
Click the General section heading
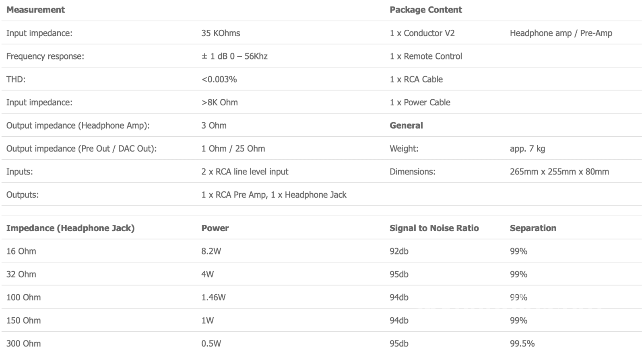pyautogui.click(x=406, y=125)
